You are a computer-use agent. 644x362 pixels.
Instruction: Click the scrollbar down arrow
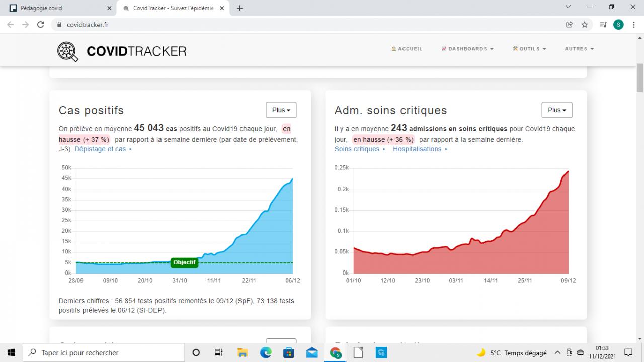pos(640,339)
